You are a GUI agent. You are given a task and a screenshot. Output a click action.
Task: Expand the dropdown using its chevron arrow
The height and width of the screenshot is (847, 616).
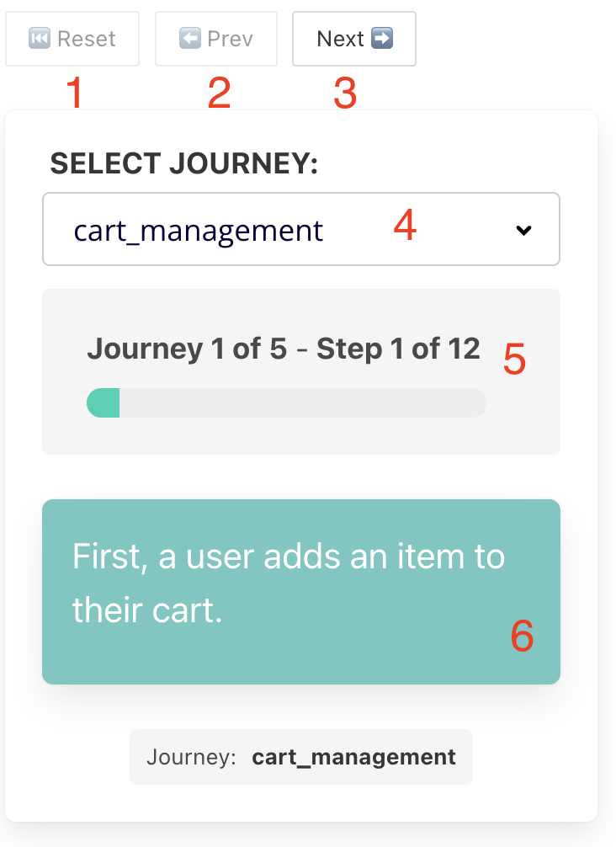(523, 230)
